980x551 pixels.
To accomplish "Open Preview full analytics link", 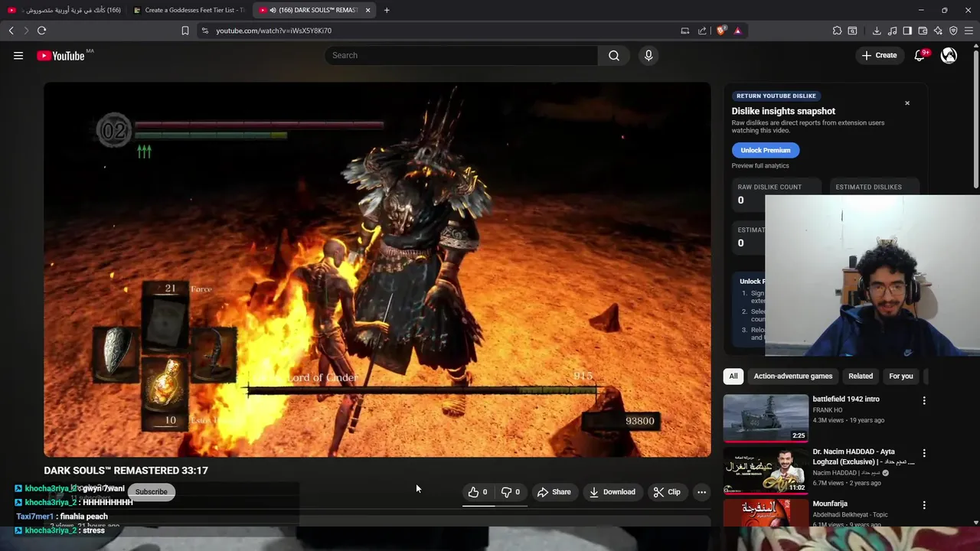I will (x=760, y=166).
